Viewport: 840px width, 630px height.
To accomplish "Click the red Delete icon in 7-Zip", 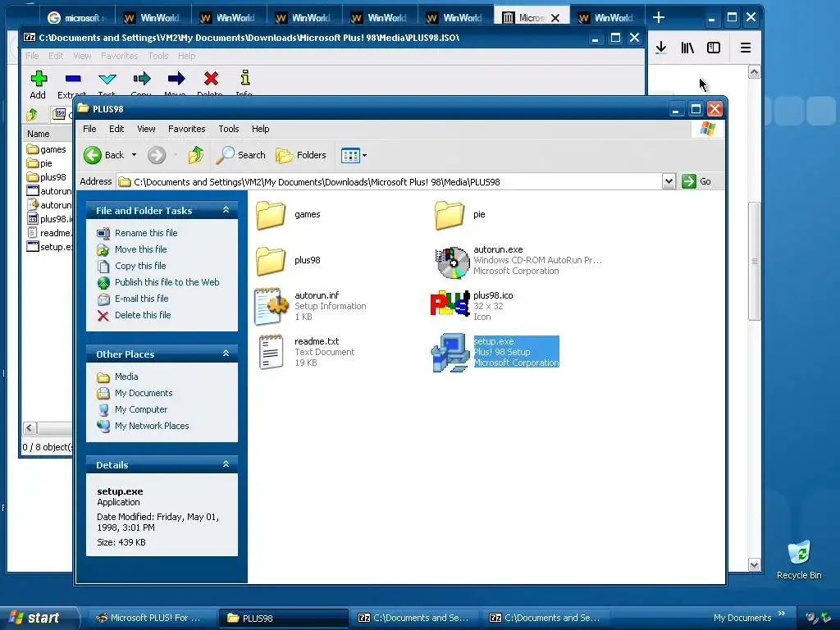I will click(211, 79).
